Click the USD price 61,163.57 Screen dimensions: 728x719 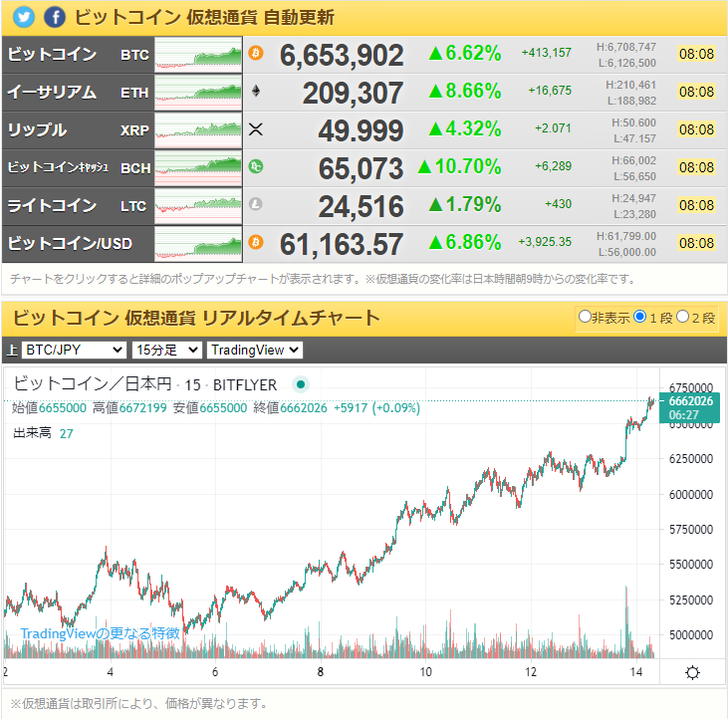tap(342, 244)
